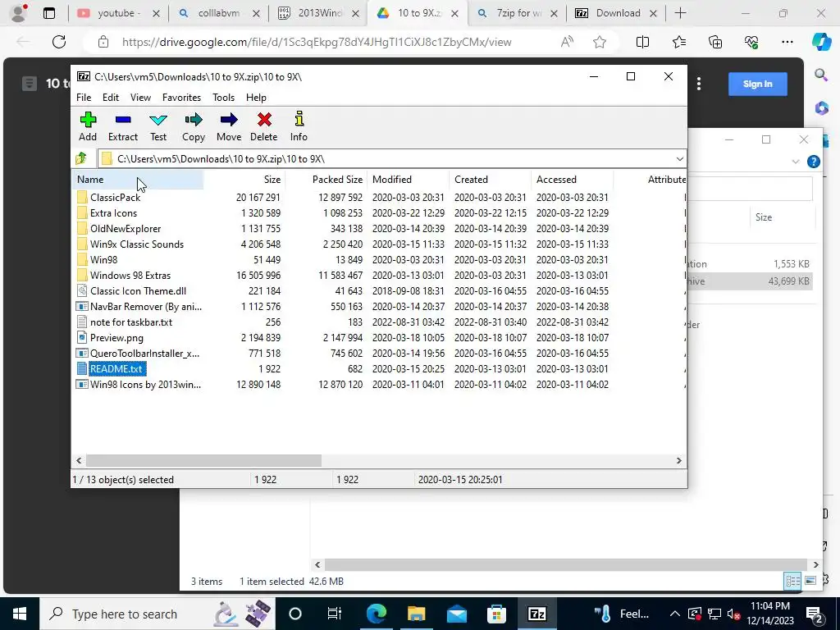Screen dimensions: 840x630
Task: Open Mail app from taskbar
Action: [x=456, y=614]
